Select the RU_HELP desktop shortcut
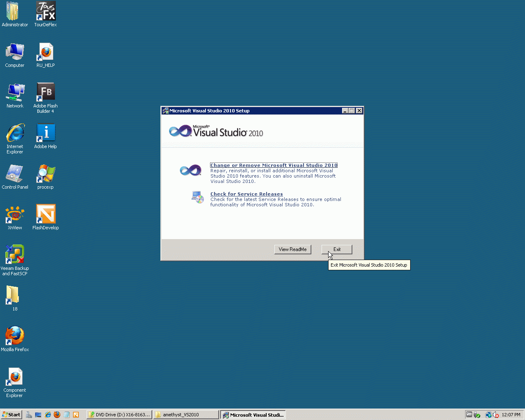Viewport: 525px width, 420px height. 46,55
